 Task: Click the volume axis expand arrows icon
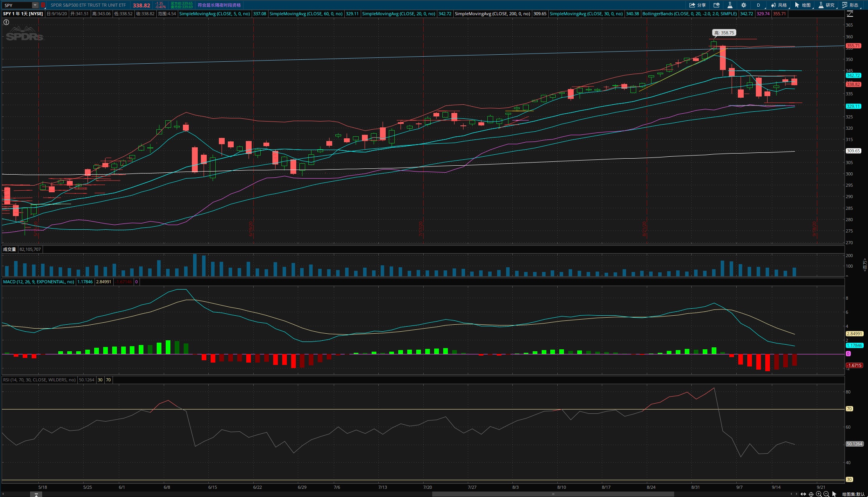click(865, 265)
